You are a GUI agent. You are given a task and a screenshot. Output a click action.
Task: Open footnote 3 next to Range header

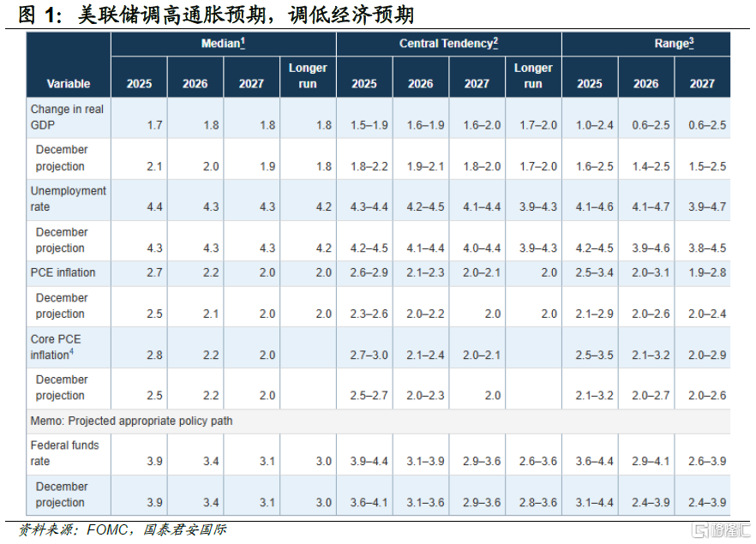coord(692,42)
